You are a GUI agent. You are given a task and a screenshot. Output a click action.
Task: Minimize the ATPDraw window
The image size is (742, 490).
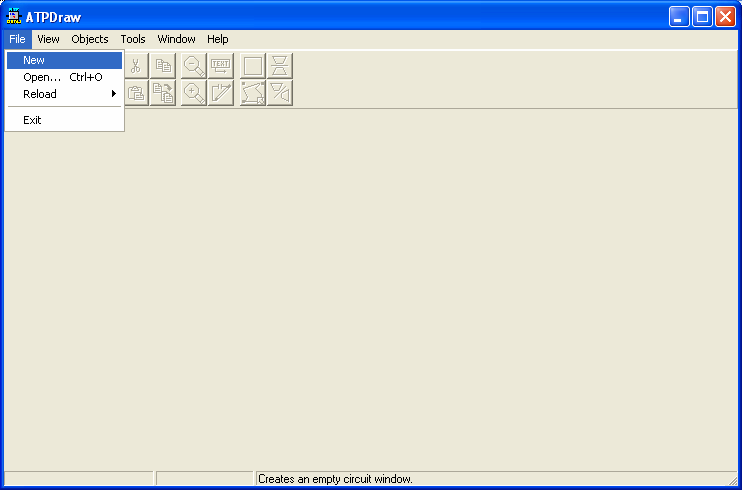coord(679,17)
